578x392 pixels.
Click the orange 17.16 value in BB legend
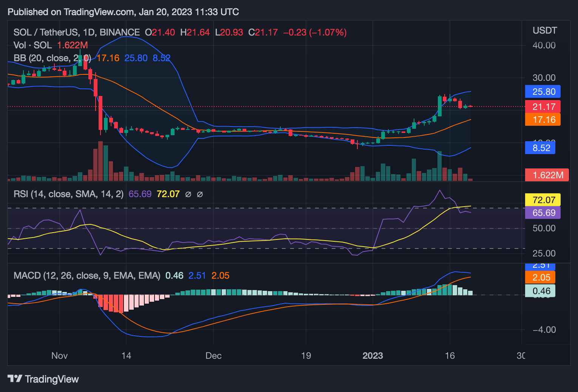108,58
